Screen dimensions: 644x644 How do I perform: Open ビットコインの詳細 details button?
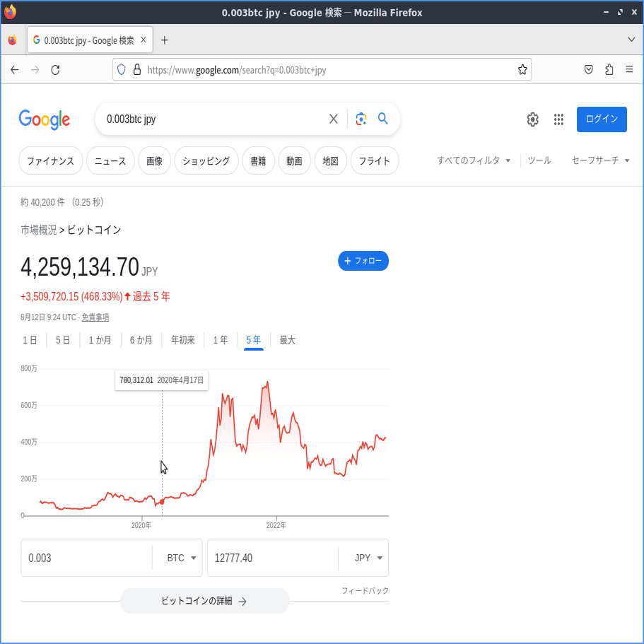coord(204,601)
